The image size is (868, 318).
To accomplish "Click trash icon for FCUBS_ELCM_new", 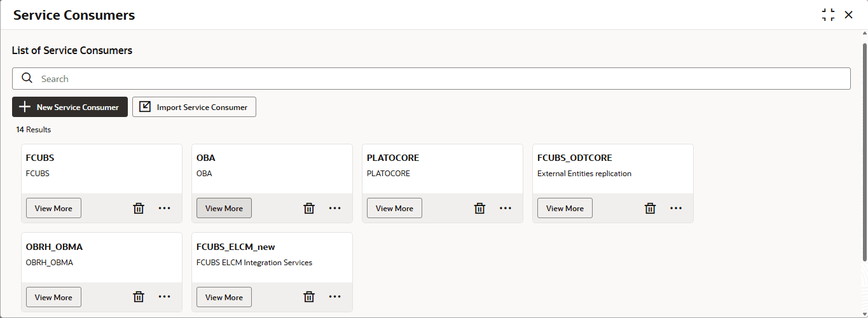I will 309,297.
